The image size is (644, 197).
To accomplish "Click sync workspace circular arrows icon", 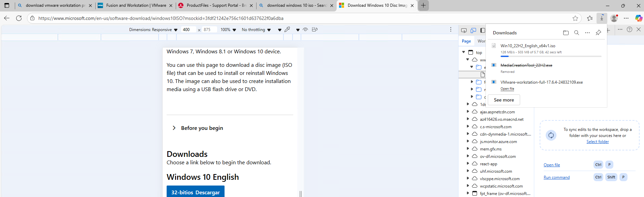I will tap(551, 135).
